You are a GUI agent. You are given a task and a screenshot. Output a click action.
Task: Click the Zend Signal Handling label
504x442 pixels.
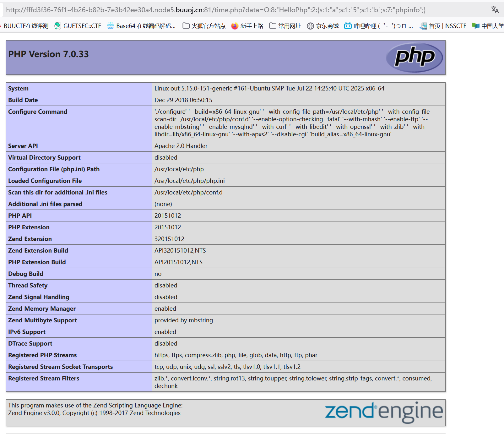coord(39,297)
